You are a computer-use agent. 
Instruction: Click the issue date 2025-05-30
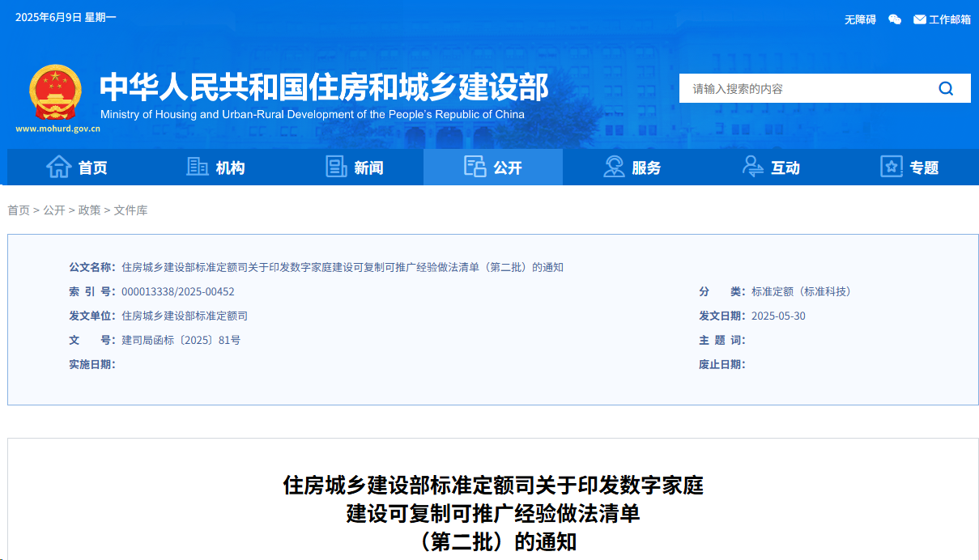778,316
